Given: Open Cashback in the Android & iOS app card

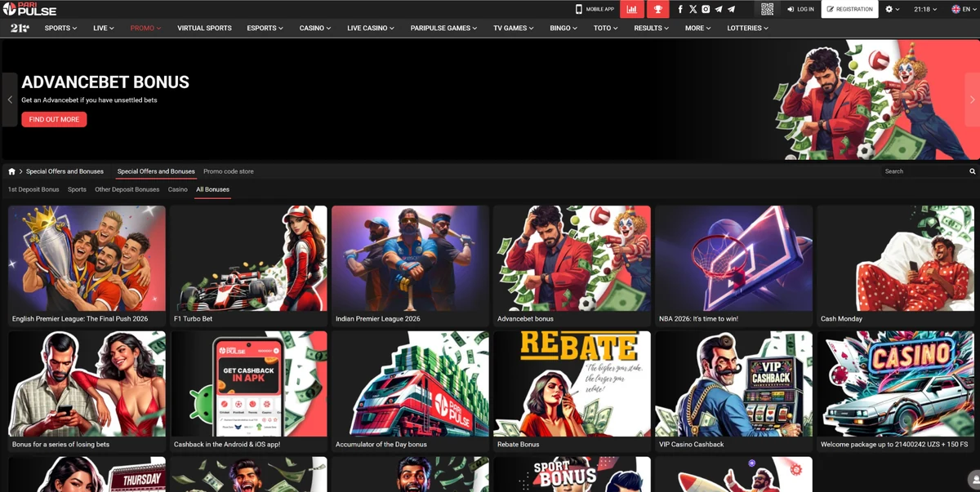Looking at the screenshot, I should point(248,392).
